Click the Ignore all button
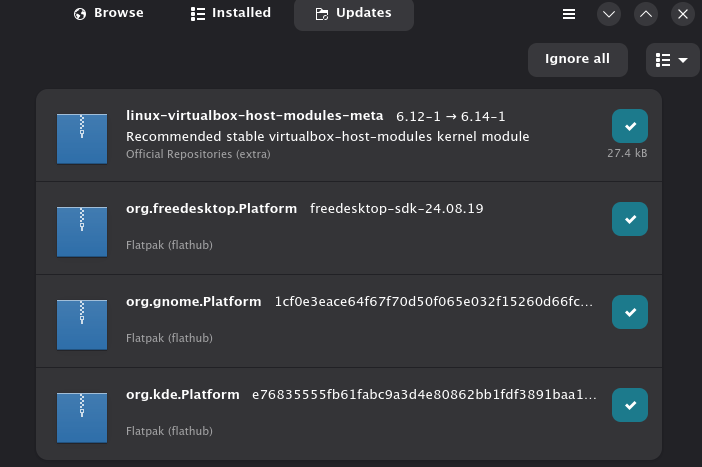 coord(578,60)
